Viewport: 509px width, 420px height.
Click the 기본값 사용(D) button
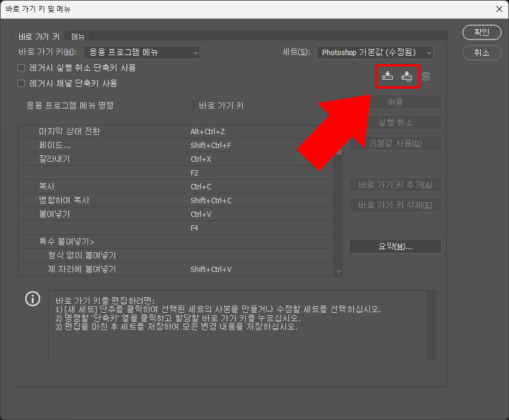coord(394,143)
